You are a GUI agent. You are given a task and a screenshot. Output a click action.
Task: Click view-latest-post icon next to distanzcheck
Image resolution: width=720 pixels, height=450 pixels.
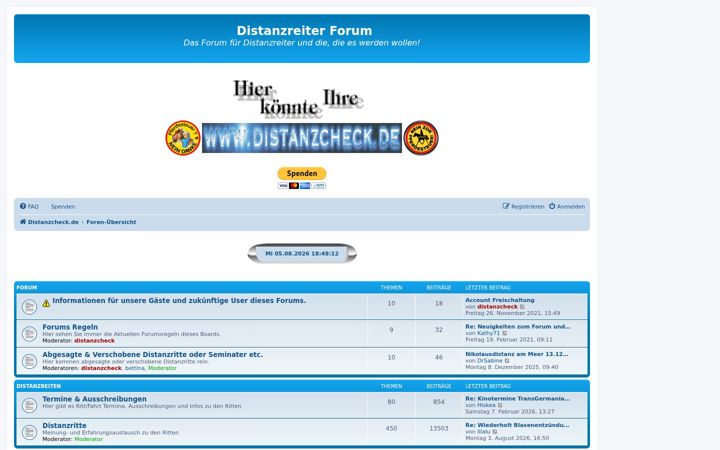(522, 307)
